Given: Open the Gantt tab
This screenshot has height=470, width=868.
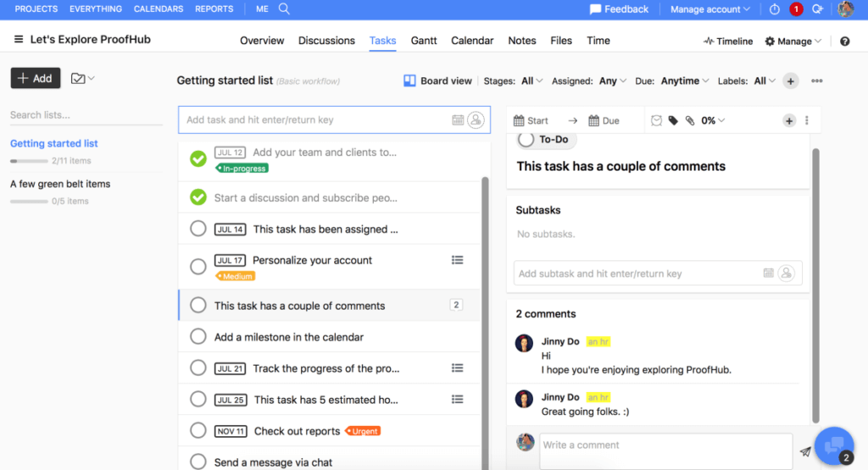Looking at the screenshot, I should point(424,41).
